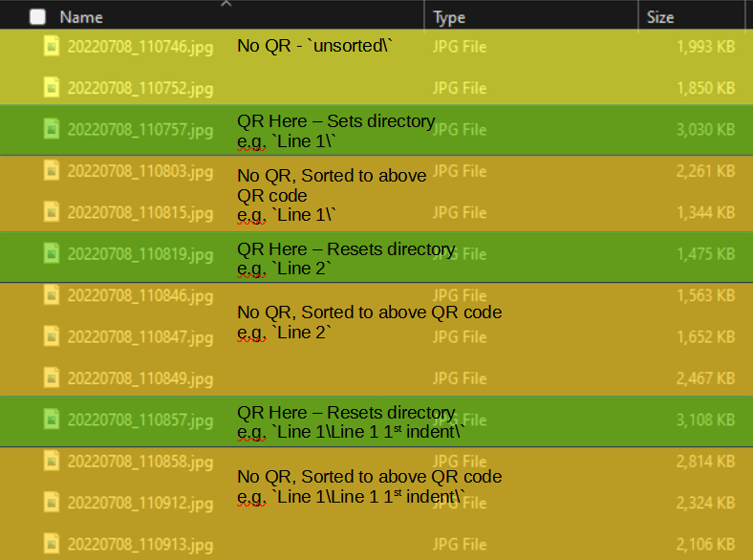Click the 1,563 KB size value

coord(705,295)
